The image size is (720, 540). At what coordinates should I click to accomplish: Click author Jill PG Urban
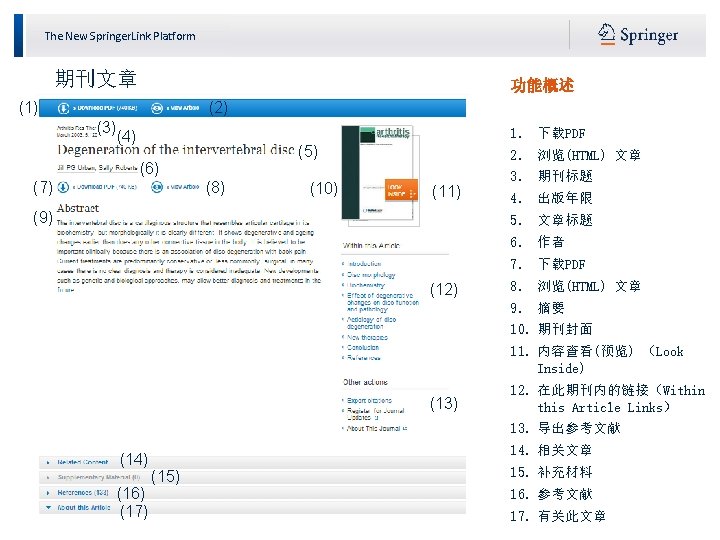(x=76, y=168)
